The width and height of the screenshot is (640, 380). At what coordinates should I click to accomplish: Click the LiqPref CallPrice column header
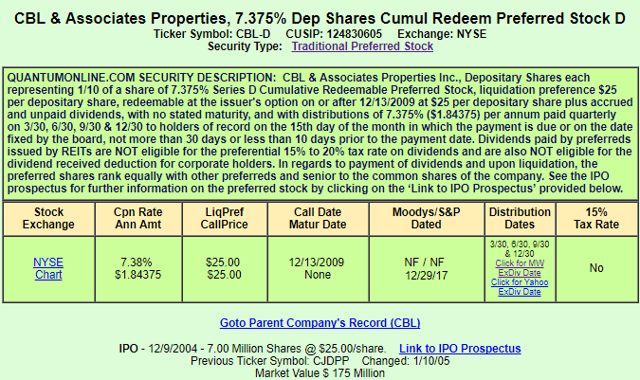(224, 218)
